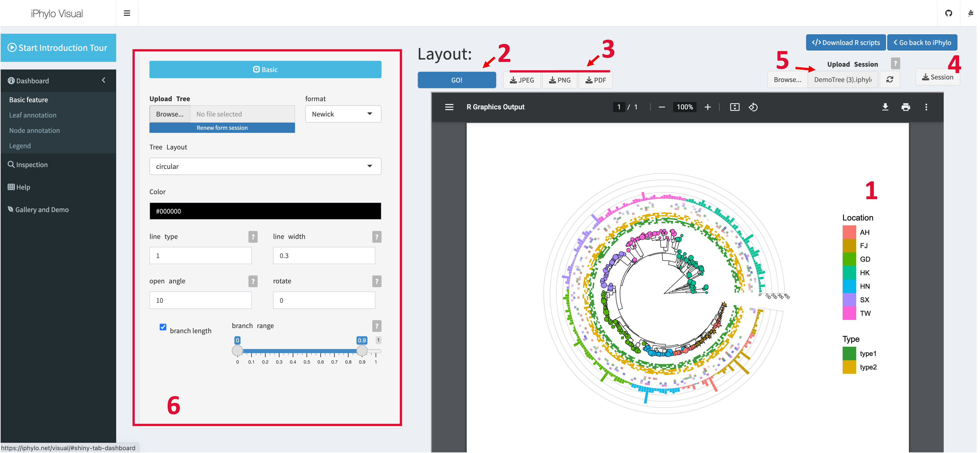Open the GitHub icon link

(948, 13)
